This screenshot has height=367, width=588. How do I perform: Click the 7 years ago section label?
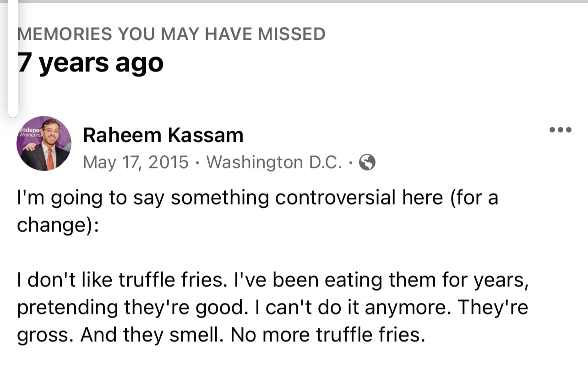coord(90,63)
